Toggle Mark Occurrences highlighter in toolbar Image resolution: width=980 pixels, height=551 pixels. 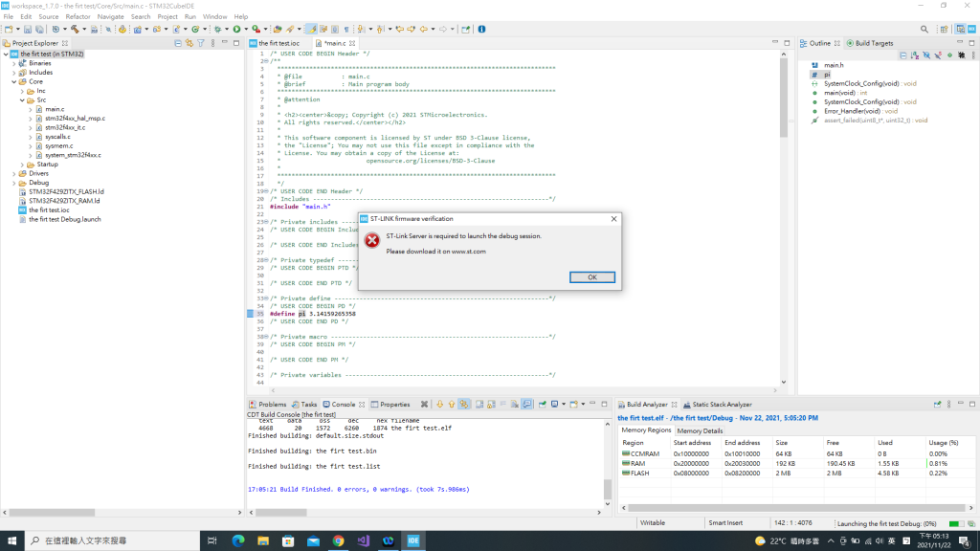311,30
